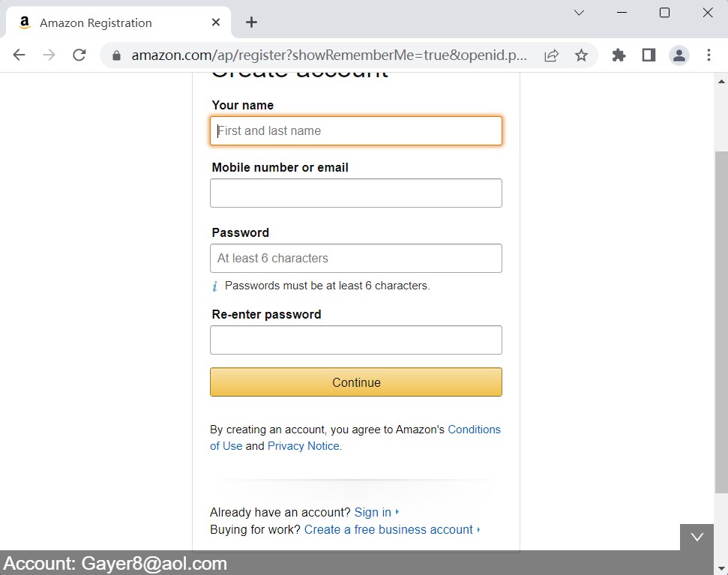Screen dimensions: 728x575
Task: Click the Amazon favicon on the tab
Action: [23, 22]
